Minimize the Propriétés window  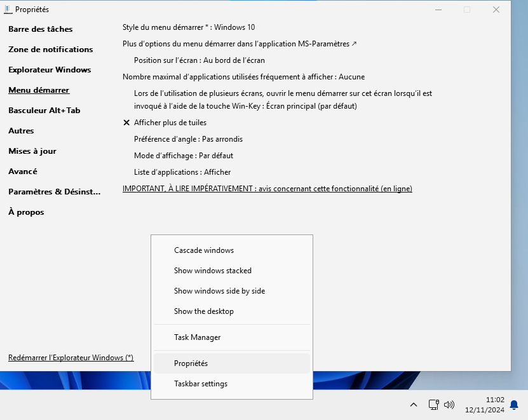pyautogui.click(x=438, y=10)
